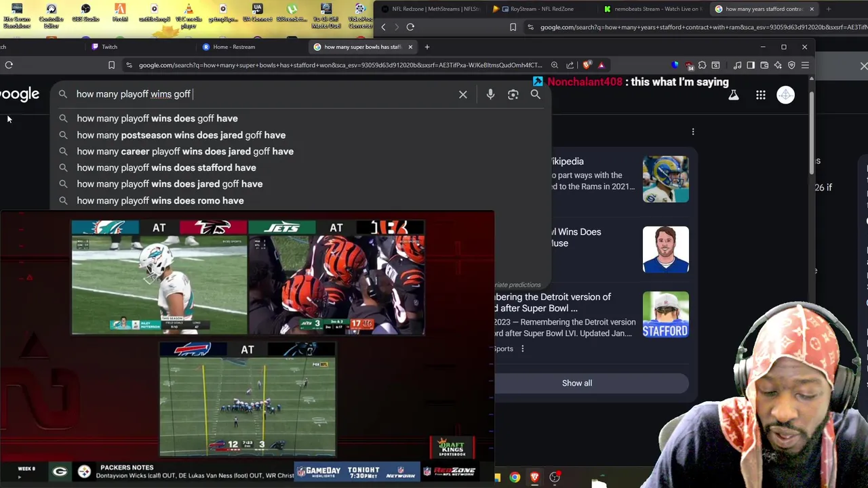Open the cartoon quarterback thumbnail image
This screenshot has height=488, width=868.
pos(665,249)
